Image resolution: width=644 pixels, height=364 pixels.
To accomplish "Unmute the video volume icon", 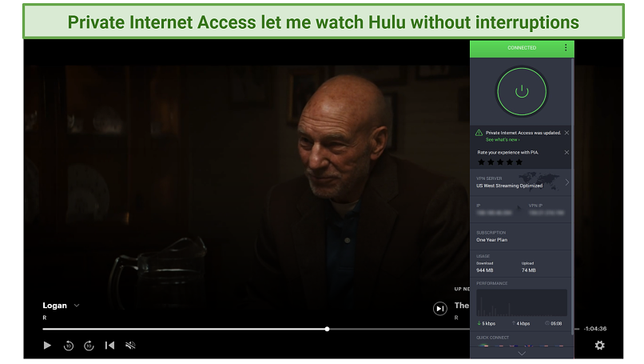I will point(130,346).
